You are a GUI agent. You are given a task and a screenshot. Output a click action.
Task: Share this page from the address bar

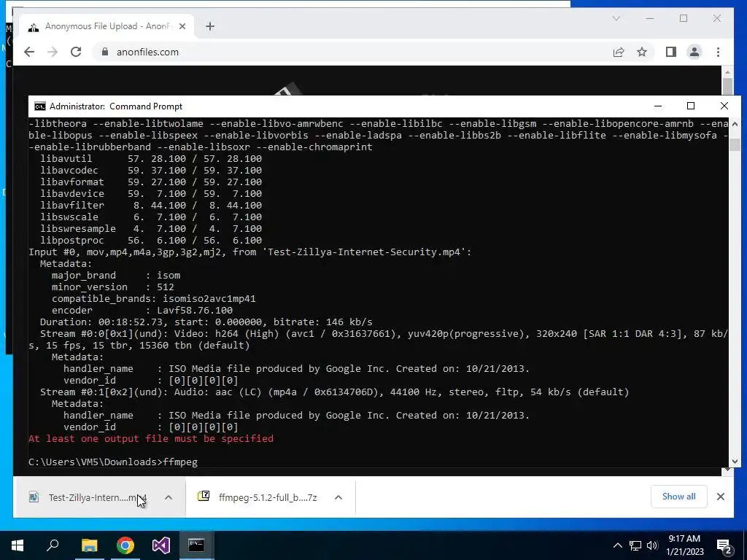point(619,52)
